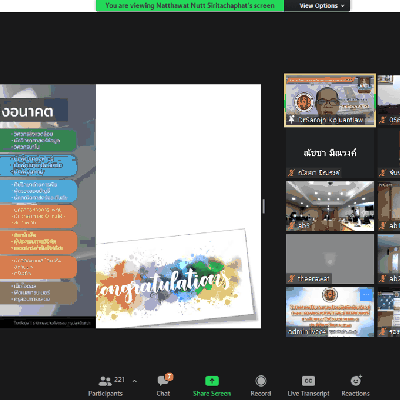Viewport: 400px width, 400px height.
Task: Click the muted mic icon on theerawat tile
Action: click(x=292, y=278)
